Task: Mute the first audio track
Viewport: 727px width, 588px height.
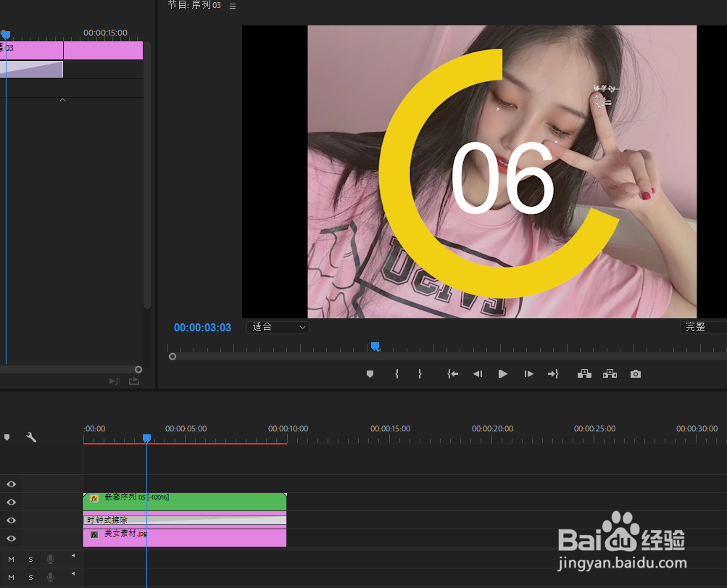Action: [11, 559]
